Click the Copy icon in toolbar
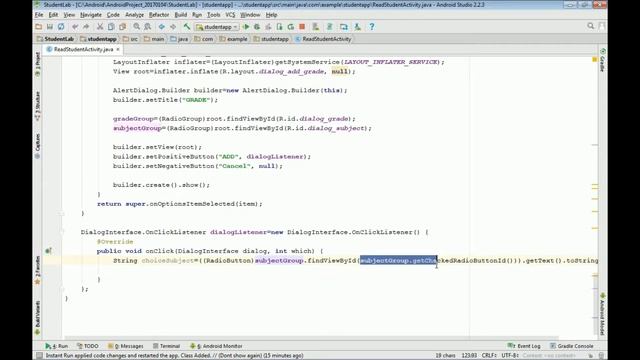The width and height of the screenshot is (640, 360). click(111, 27)
